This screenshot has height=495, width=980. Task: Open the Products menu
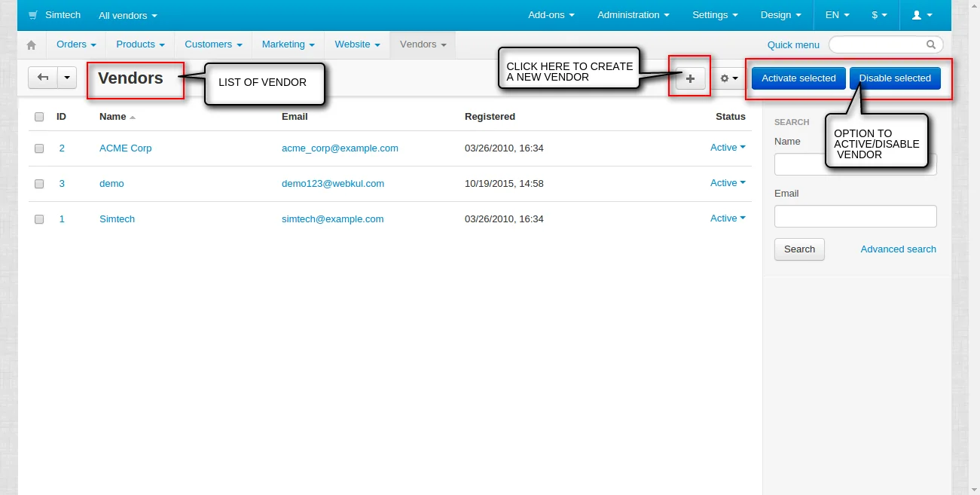[x=140, y=44]
